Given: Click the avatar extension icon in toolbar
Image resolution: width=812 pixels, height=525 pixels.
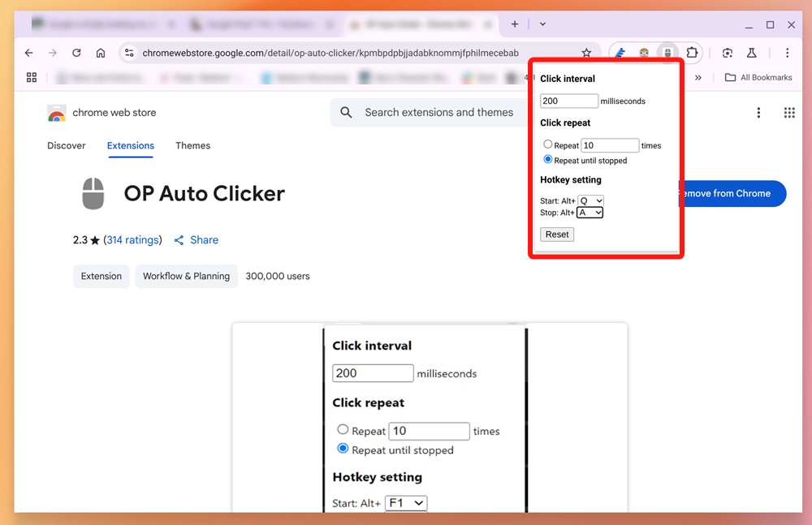Looking at the screenshot, I should (x=644, y=52).
